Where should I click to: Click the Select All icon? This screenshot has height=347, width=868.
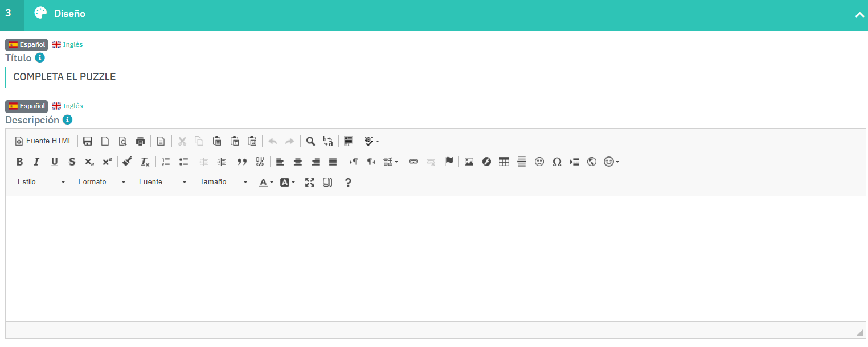[x=349, y=141]
